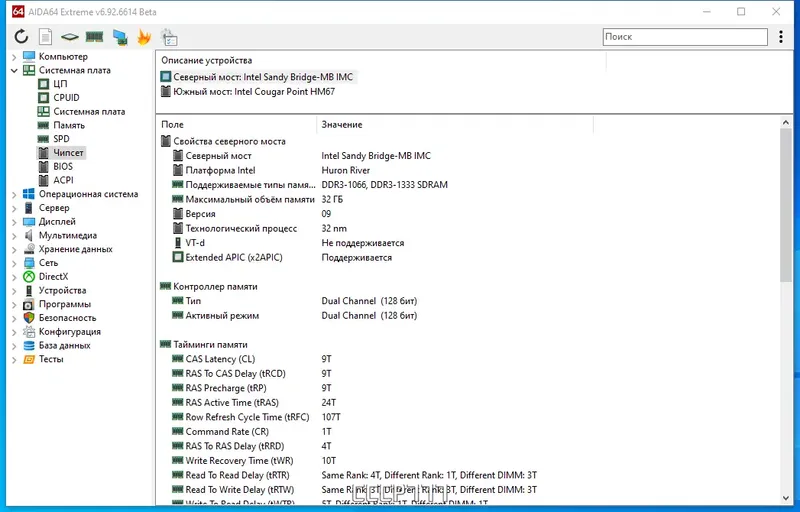Click the details scrollbar down arrow
800x512 pixels.
pyautogui.click(x=786, y=498)
